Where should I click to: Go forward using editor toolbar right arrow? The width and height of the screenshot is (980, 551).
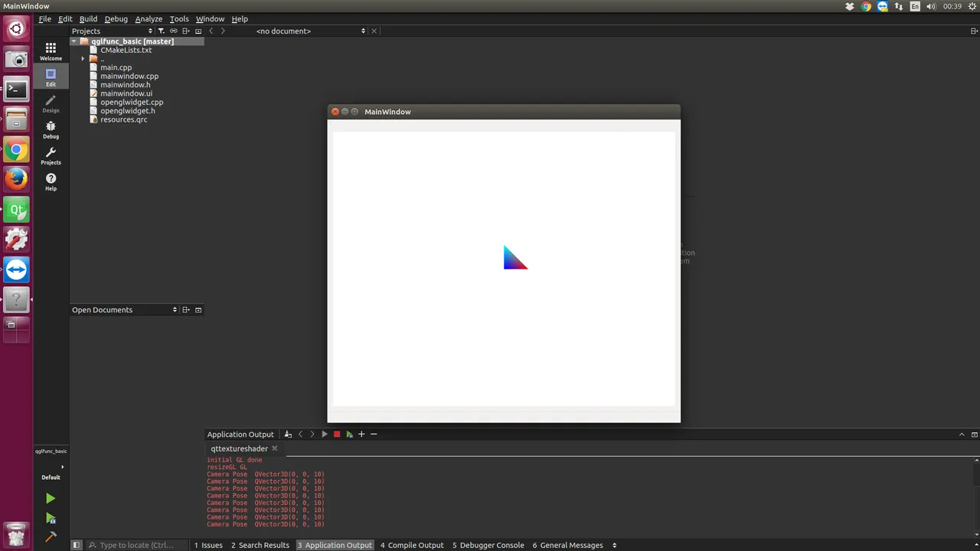tap(223, 31)
